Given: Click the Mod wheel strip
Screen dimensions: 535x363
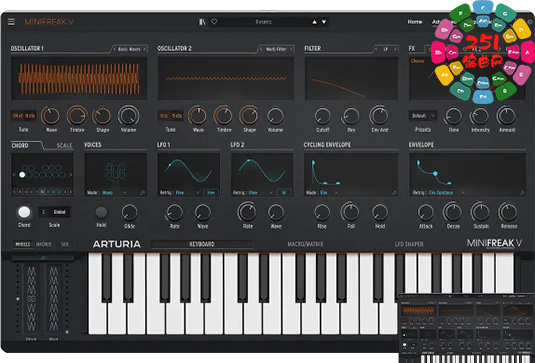Looking at the screenshot, I should [x=54, y=299].
